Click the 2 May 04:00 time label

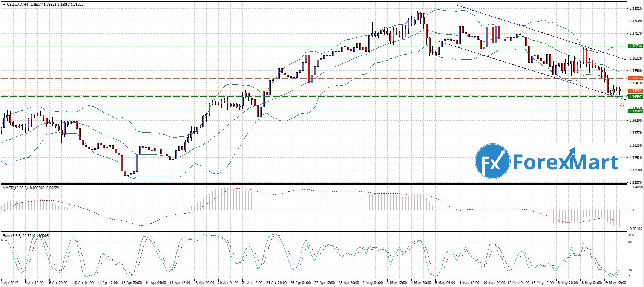pyautogui.click(x=373, y=282)
